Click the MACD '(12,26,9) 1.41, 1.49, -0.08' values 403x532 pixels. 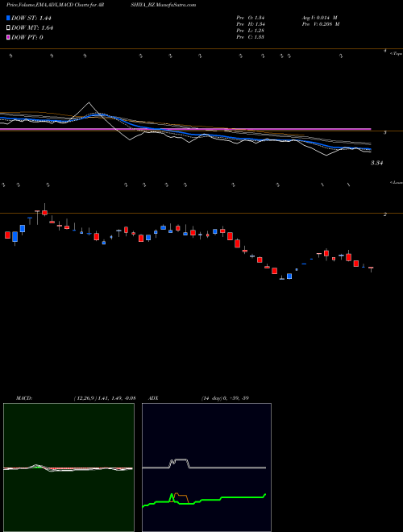[x=105, y=398]
